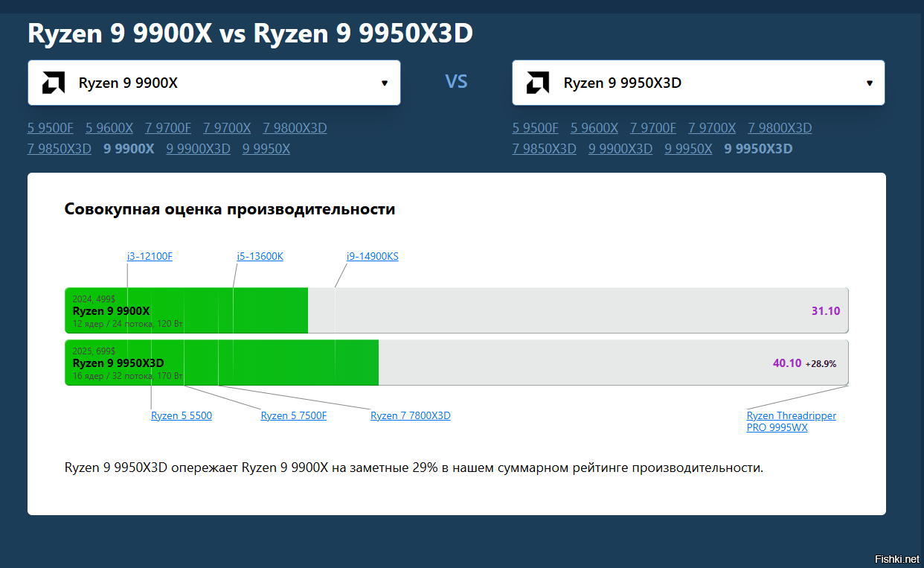This screenshot has height=568, width=924.
Task: Expand the right CPU dropdown arrow
Action: tap(869, 83)
